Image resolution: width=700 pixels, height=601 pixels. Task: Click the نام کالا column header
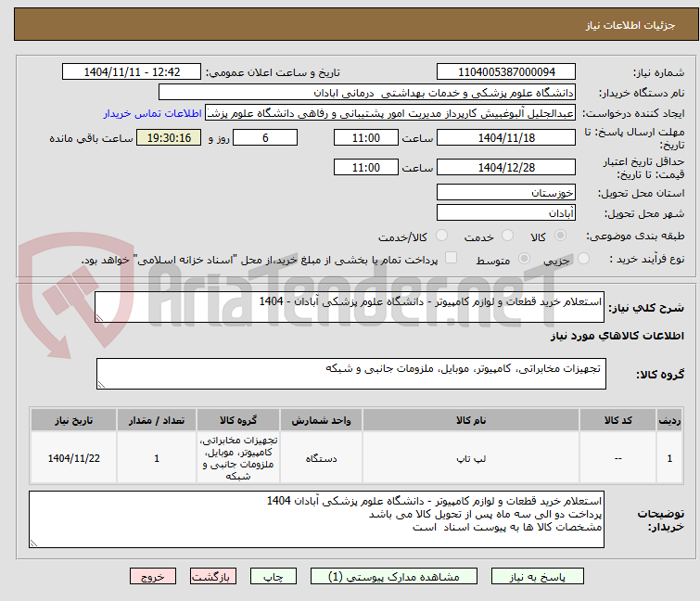(x=471, y=420)
